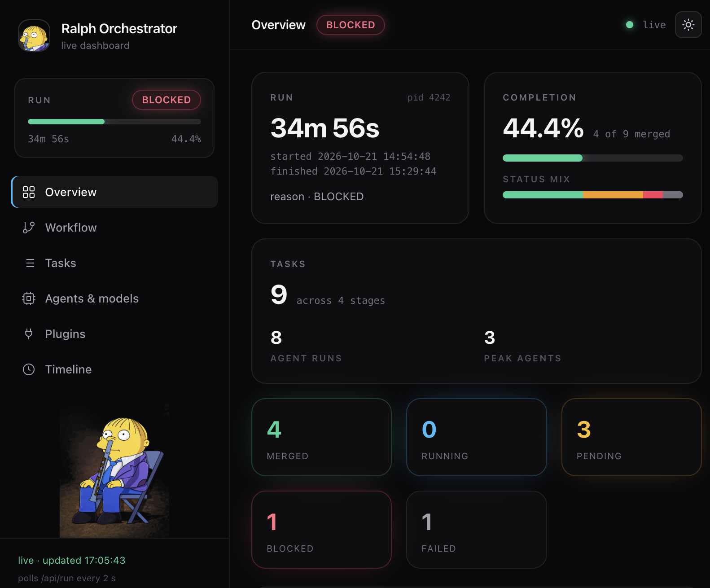The image size is (710, 588).
Task: Click the Tasks list icon
Action: pyautogui.click(x=30, y=263)
